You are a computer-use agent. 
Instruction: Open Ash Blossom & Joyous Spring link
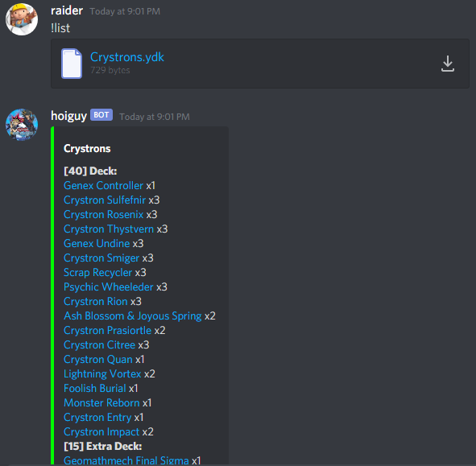(x=133, y=315)
